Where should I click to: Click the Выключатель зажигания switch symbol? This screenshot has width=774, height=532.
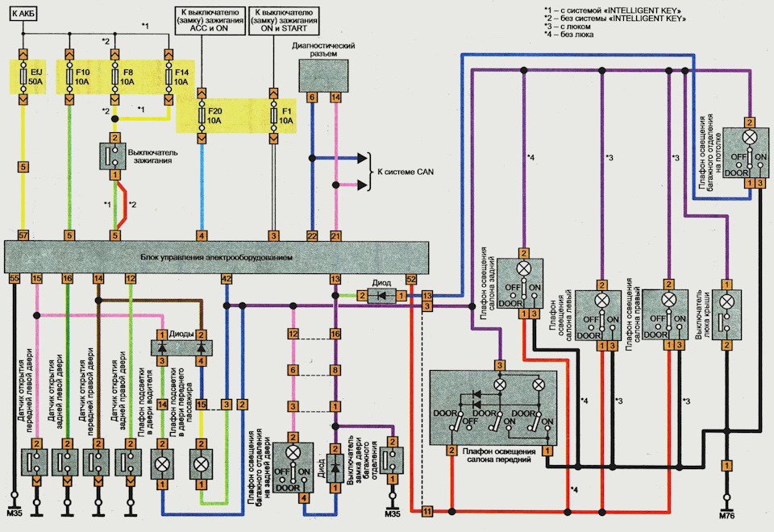(114, 156)
